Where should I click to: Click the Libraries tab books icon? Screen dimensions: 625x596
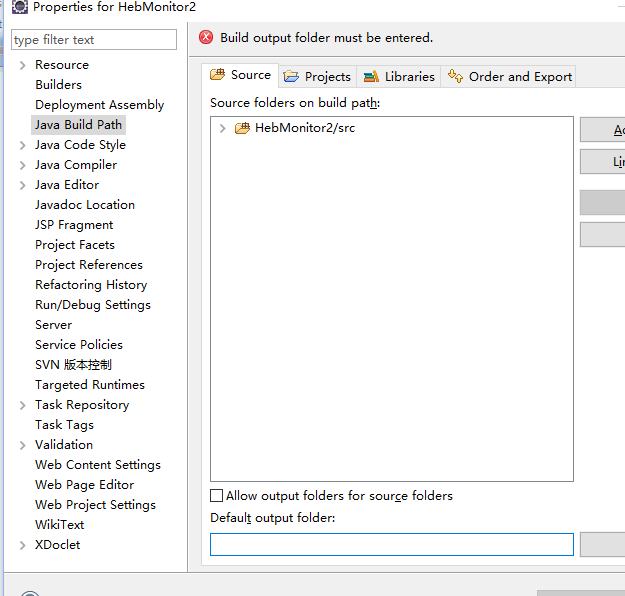tap(371, 76)
